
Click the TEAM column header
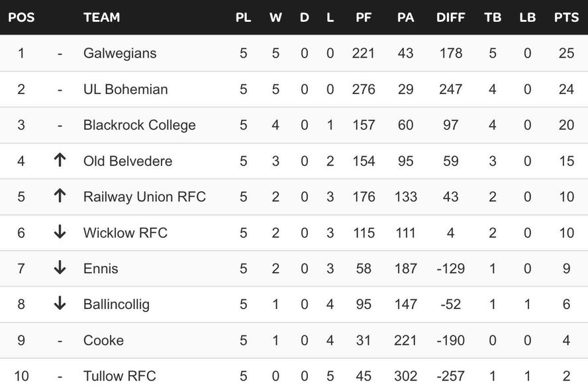[x=101, y=17]
